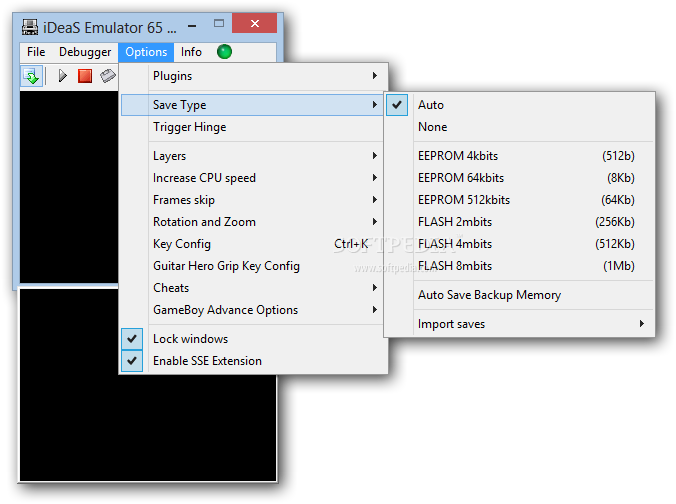This screenshot has height=504, width=676.
Task: Select EEPROM 64kbits save type
Action: coord(520,178)
